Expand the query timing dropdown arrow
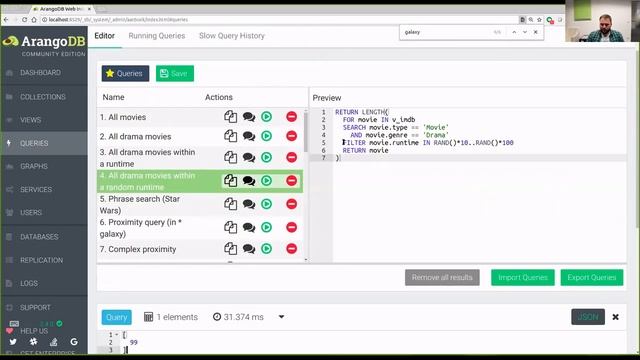Screen dimensions: 640x360 (281, 317)
